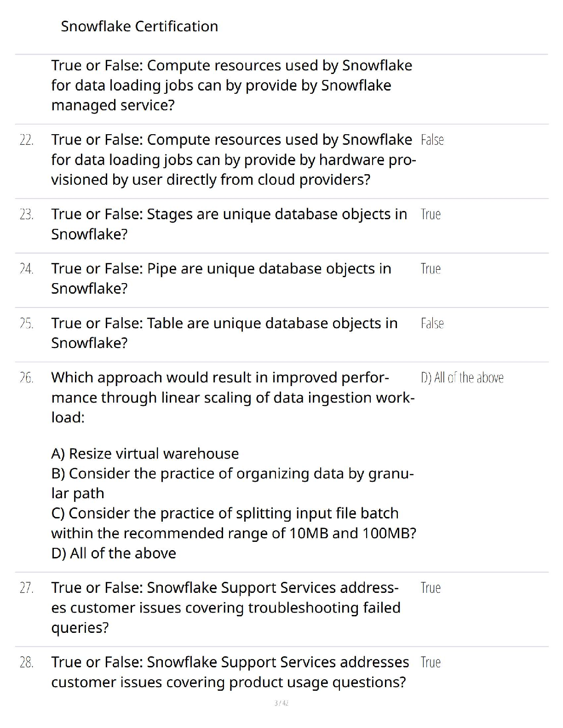Click option C about splitting input file batch
Screen dimensions: 563x728
coord(234,523)
